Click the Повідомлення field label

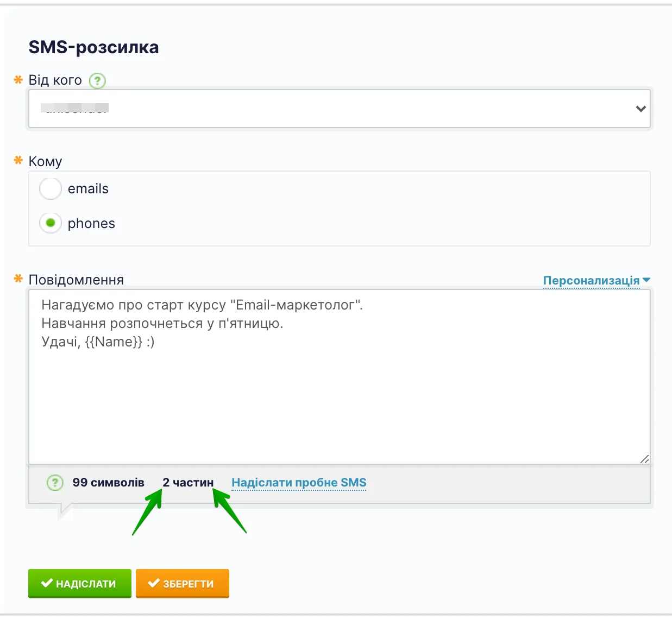tap(76, 280)
